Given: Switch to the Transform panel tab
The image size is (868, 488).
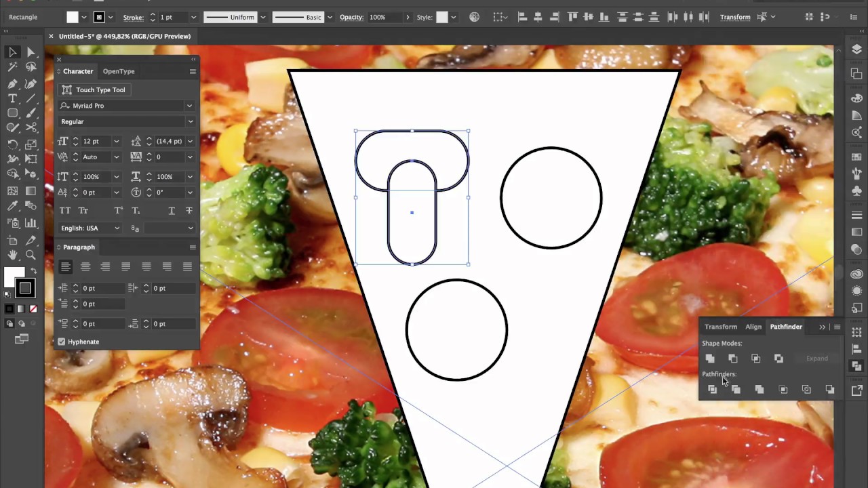Looking at the screenshot, I should pos(720,327).
